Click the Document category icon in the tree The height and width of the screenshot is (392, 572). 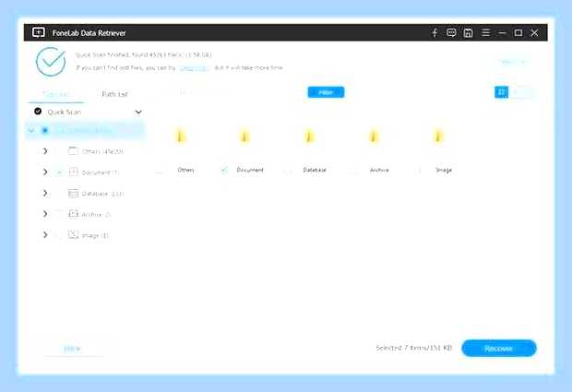pyautogui.click(x=73, y=172)
